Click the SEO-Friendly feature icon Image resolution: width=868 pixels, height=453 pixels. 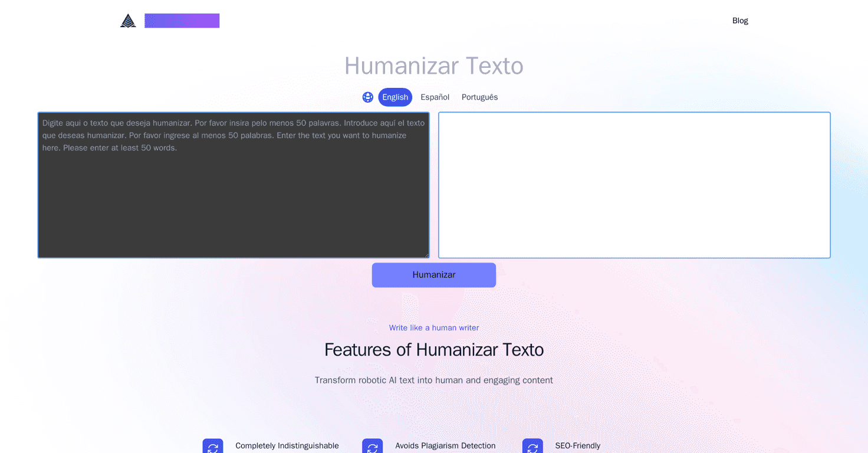click(x=532, y=446)
